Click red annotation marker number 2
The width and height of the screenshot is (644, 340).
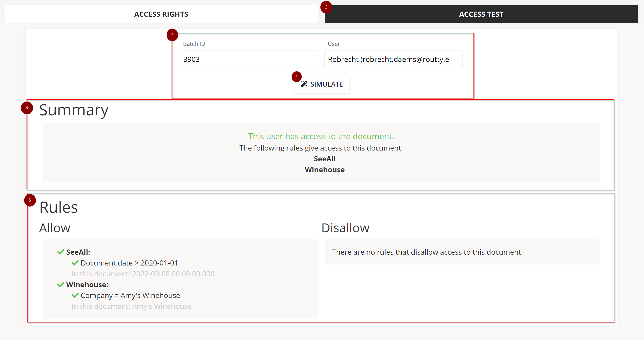(326, 7)
